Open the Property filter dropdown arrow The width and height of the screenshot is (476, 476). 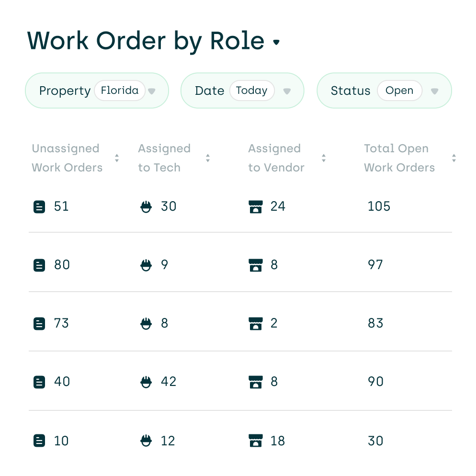(151, 91)
